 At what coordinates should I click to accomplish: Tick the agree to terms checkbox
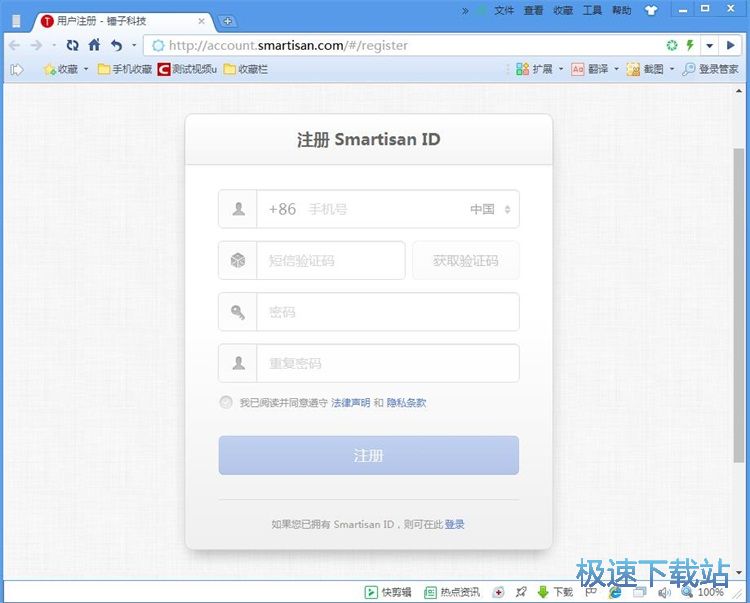point(226,402)
